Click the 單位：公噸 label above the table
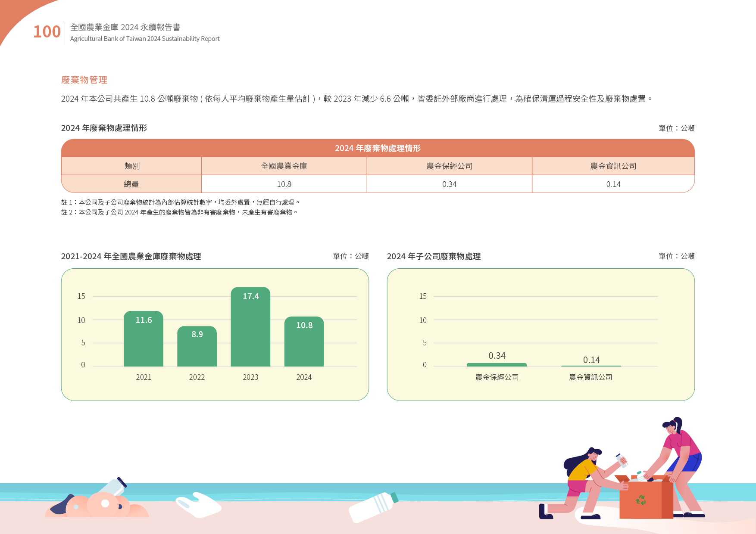This screenshot has height=534, width=756. [x=677, y=128]
